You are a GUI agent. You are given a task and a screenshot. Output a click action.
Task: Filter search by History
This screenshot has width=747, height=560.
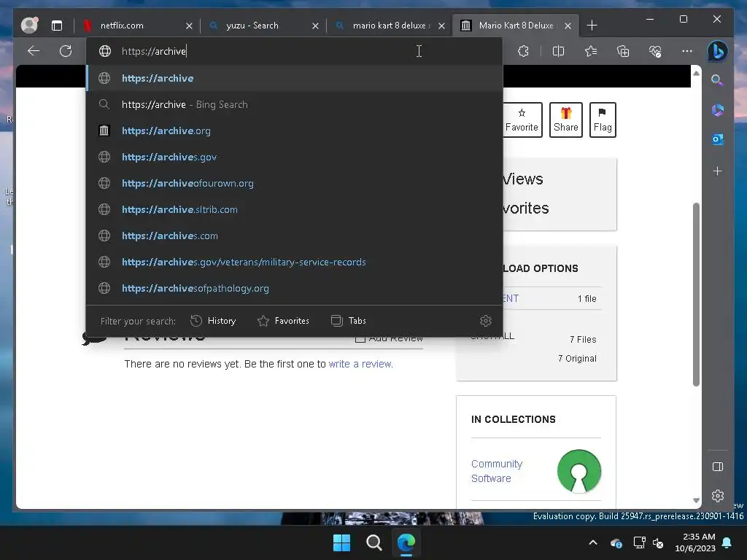(x=213, y=321)
